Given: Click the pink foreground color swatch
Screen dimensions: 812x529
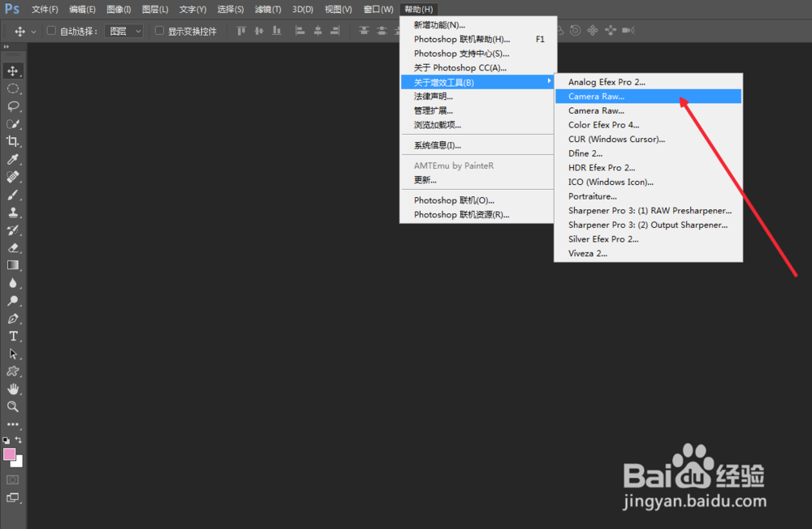Looking at the screenshot, I should 8,454.
